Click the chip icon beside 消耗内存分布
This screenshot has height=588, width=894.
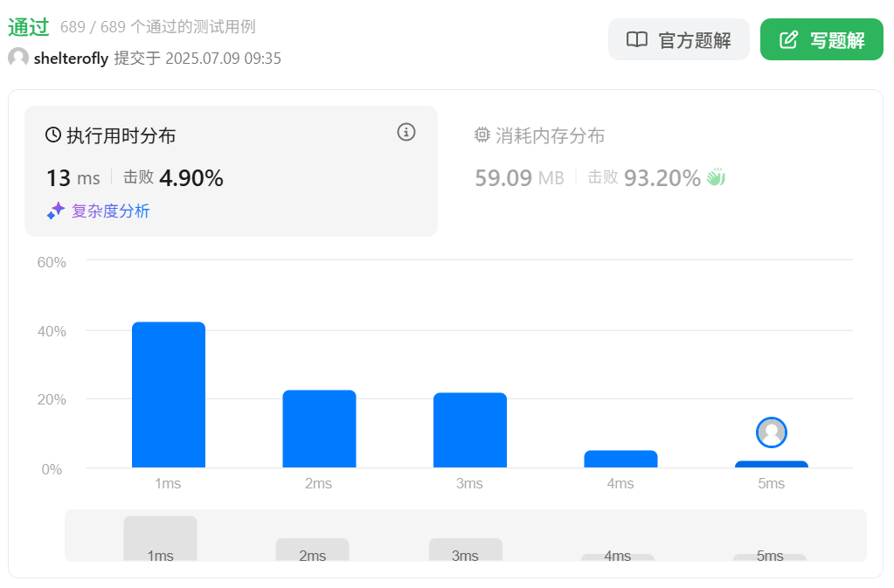click(482, 135)
